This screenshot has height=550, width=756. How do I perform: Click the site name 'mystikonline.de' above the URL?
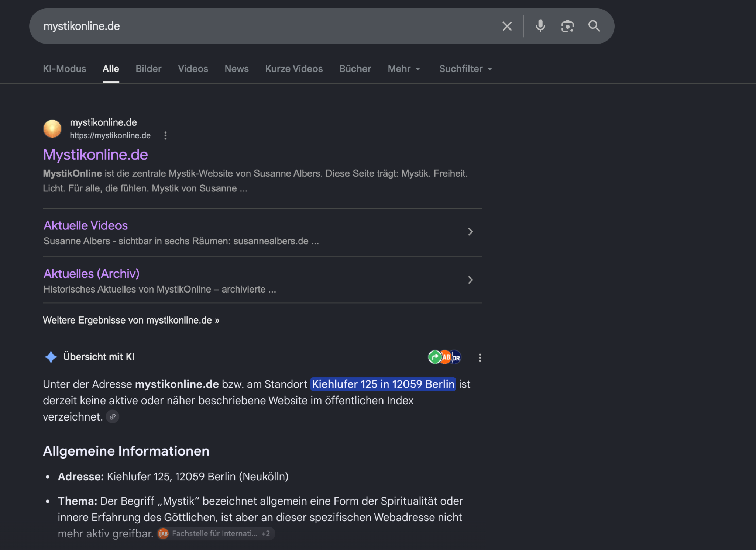click(x=103, y=122)
